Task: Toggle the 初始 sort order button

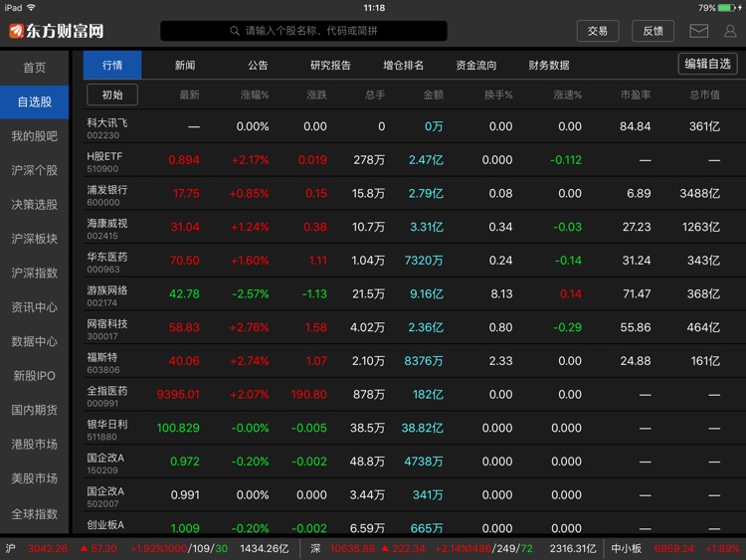Action: pyautogui.click(x=112, y=94)
